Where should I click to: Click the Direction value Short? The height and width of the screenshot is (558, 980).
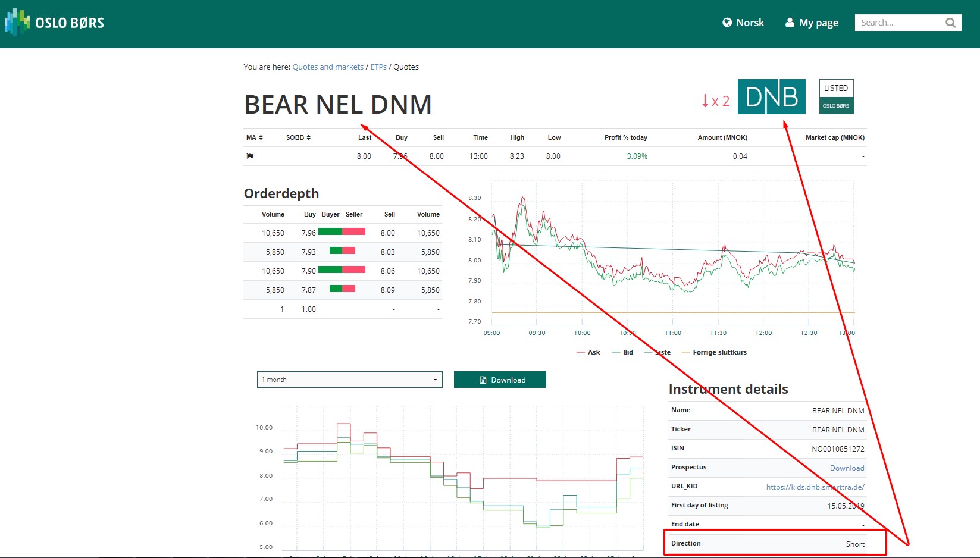click(x=855, y=544)
